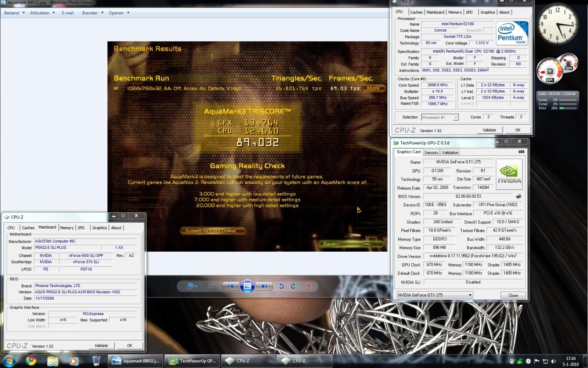Click the disc tray icon
The width and height of the screenshot is (588, 368).
[x=528, y=361]
